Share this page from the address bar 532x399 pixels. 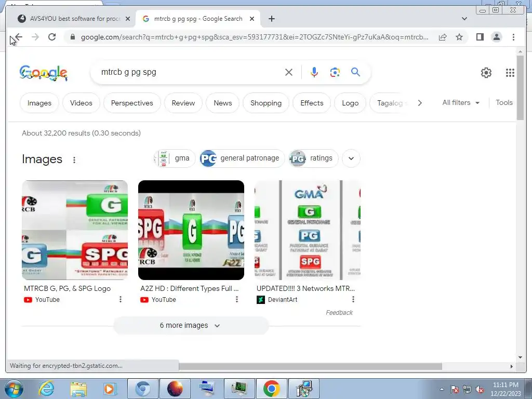coord(443,37)
